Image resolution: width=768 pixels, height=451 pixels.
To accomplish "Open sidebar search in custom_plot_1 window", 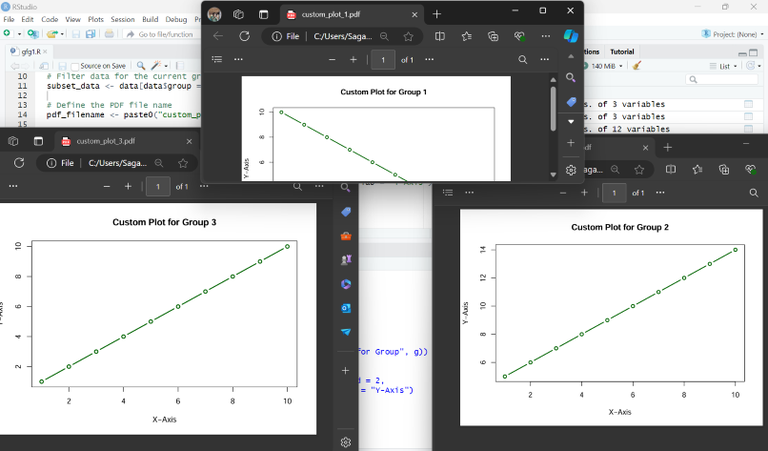I will 571,77.
